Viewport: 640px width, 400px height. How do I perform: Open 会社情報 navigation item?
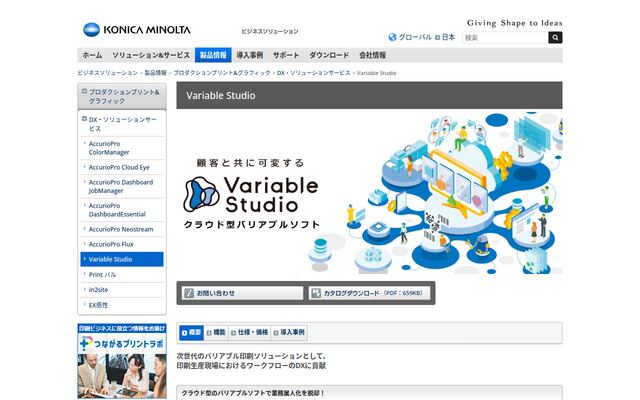click(x=372, y=55)
